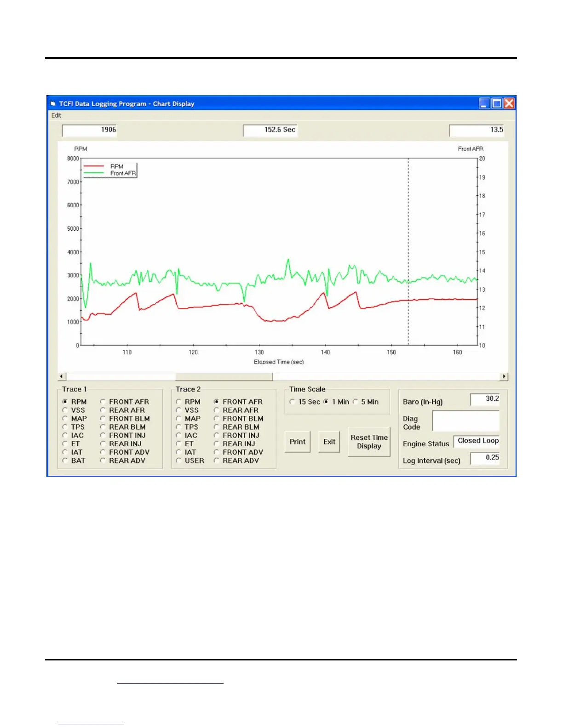The width and height of the screenshot is (563, 728).
Task: Click the TCFI program title bar icon
Action: click(x=53, y=103)
